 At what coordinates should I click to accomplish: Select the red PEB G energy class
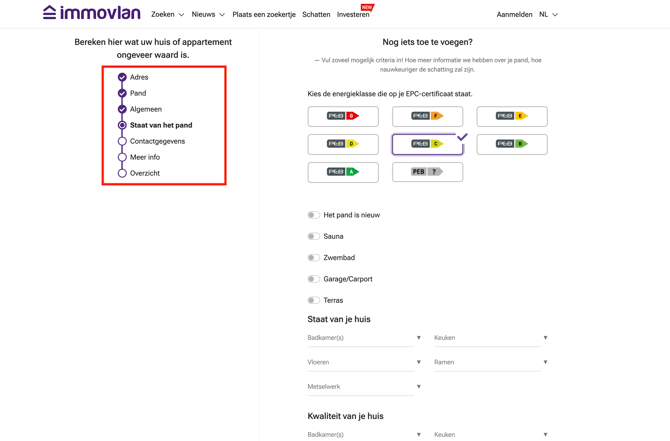(343, 116)
